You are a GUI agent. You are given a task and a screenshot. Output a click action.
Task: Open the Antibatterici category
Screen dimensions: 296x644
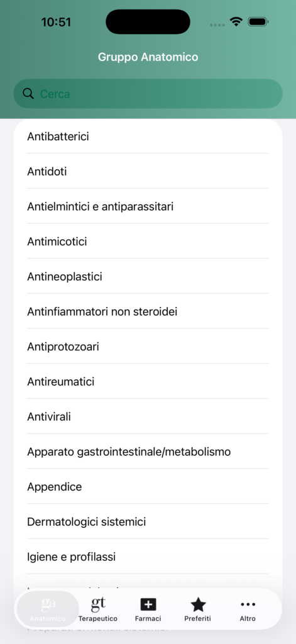(148, 136)
